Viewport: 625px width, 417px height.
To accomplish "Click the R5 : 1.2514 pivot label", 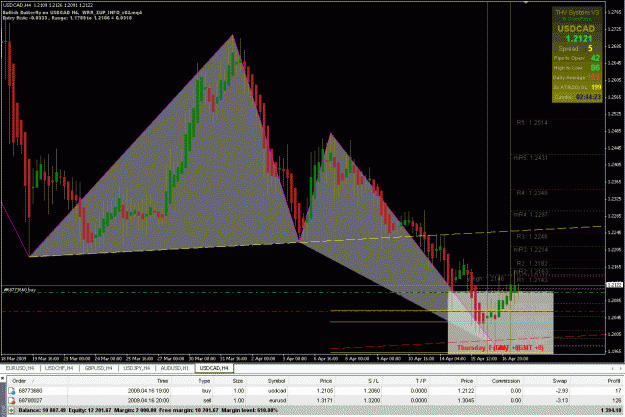I will point(532,123).
